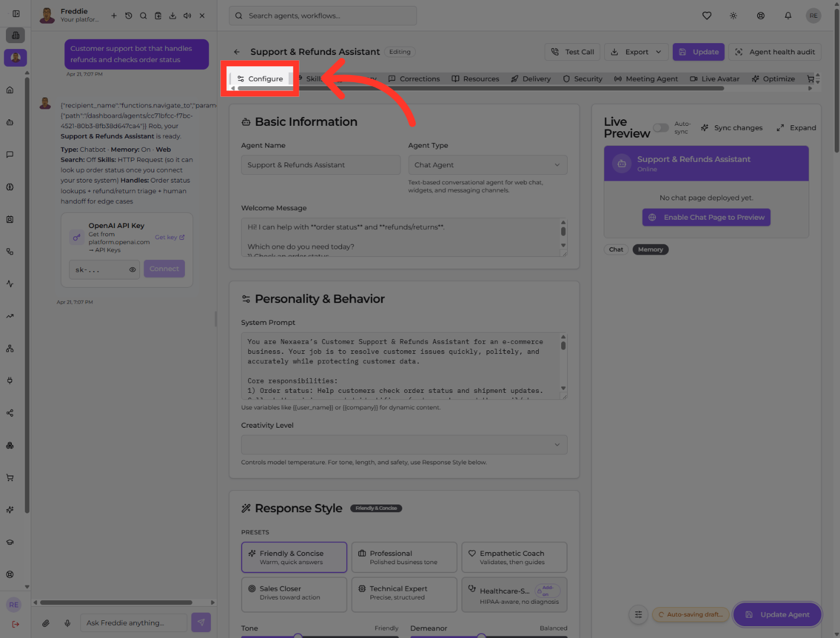Adjust the Tone slider handle
Viewport: 840px width, 638px height.
(298, 636)
